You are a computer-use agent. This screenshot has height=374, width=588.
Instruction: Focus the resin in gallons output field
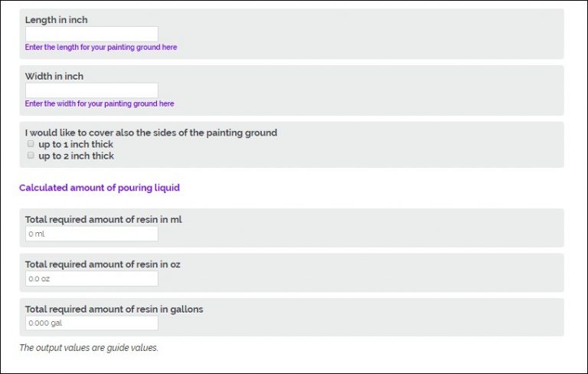[91, 323]
